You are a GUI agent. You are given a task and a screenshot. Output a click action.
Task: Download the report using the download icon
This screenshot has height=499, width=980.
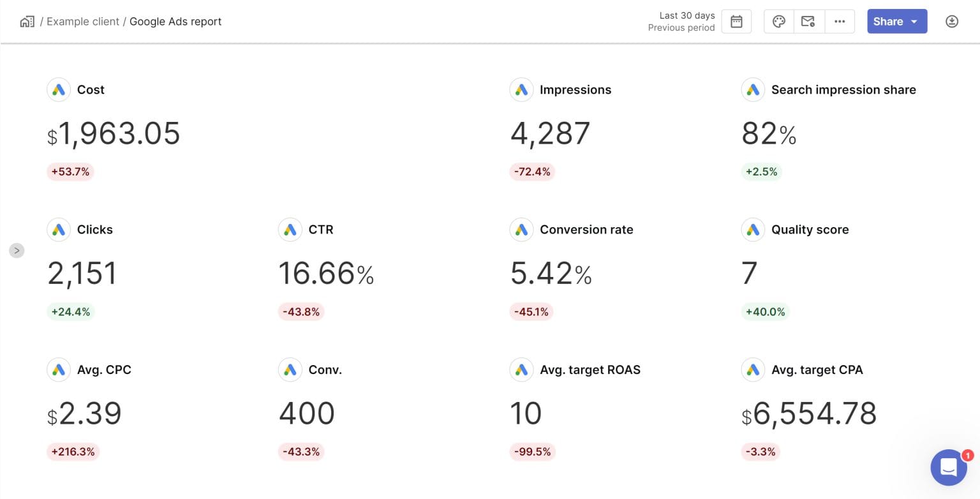[951, 21]
